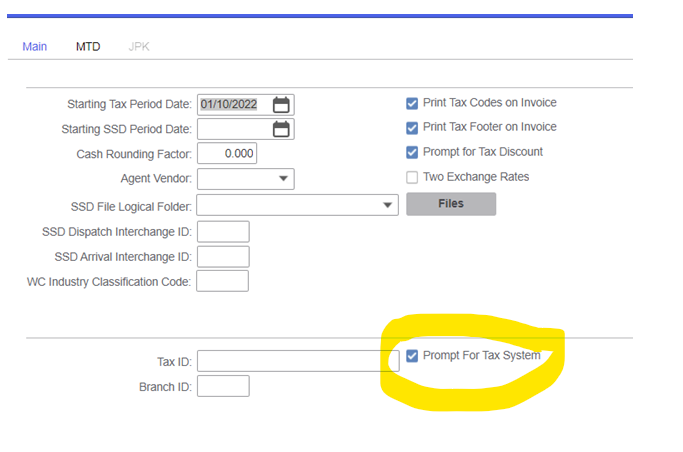Disable Prompt for Tax Discount

coord(412,153)
